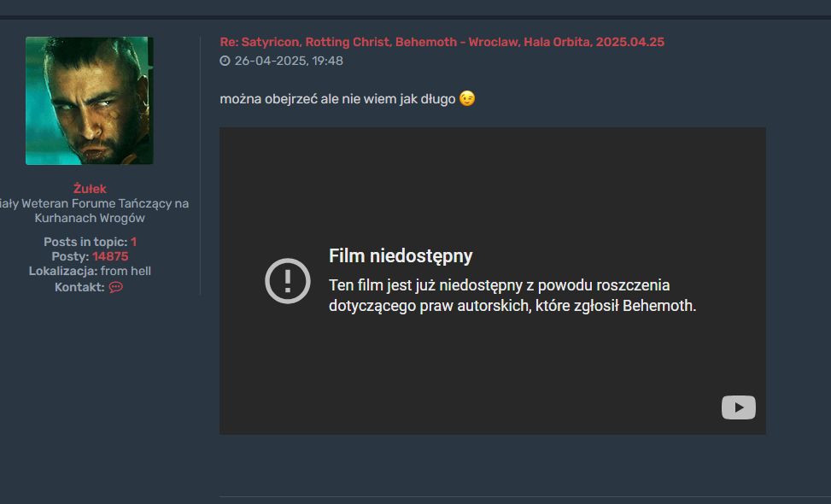831x504 pixels.
Task: Click the posts in topic count 1
Action: (x=133, y=243)
